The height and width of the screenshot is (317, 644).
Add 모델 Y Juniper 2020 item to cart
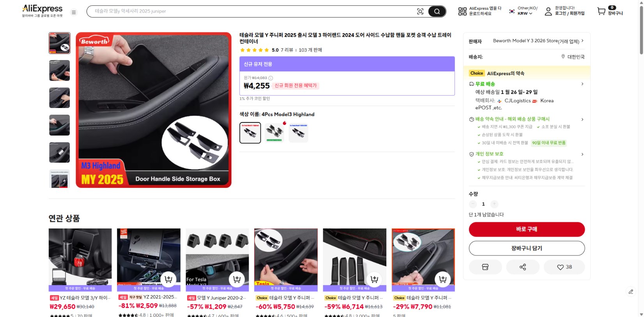coord(237,279)
